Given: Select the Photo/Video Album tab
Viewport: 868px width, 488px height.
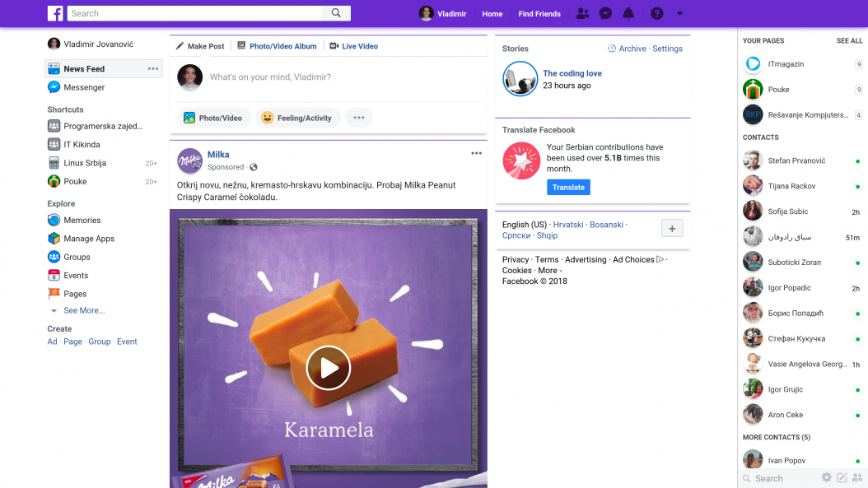Looking at the screenshot, I should click(278, 46).
